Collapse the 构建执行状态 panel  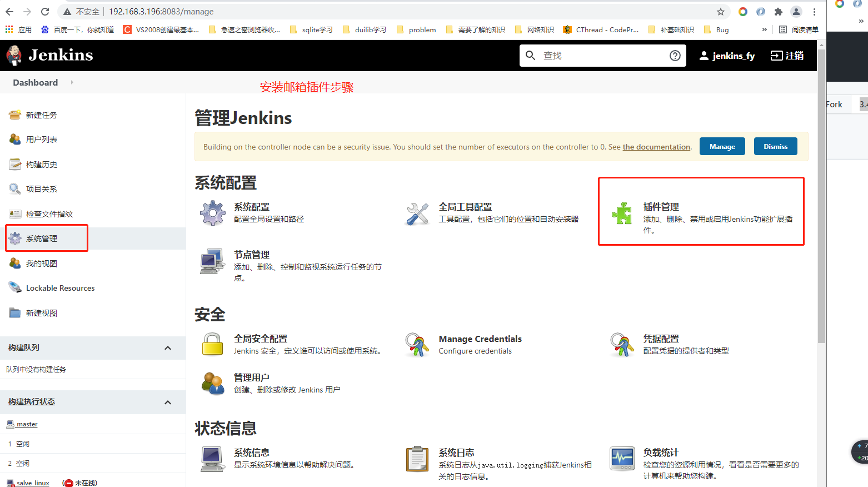point(168,402)
